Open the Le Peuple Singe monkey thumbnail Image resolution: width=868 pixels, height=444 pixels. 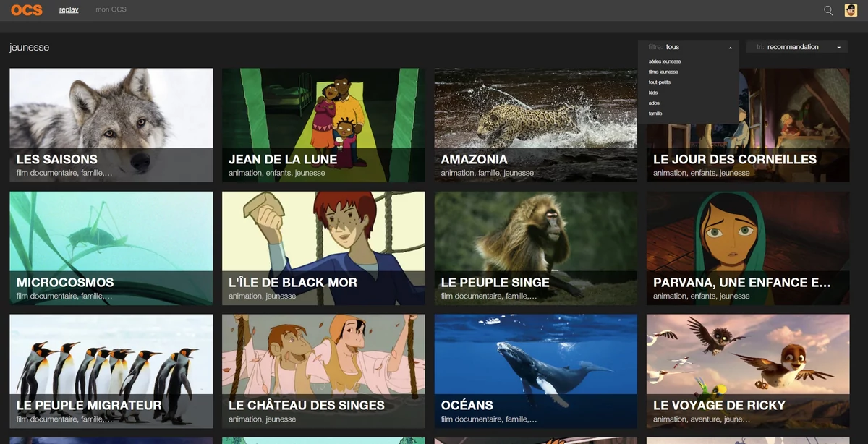(x=535, y=248)
